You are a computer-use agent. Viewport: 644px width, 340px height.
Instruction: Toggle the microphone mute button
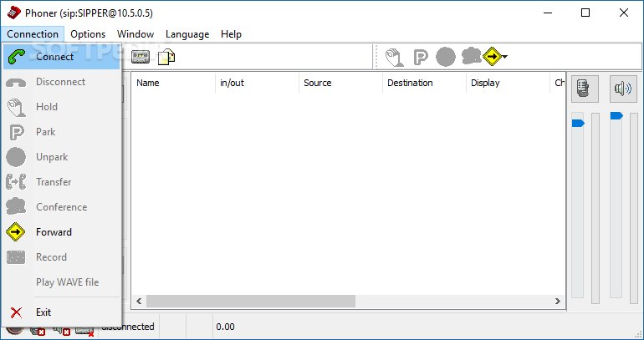coord(585,89)
